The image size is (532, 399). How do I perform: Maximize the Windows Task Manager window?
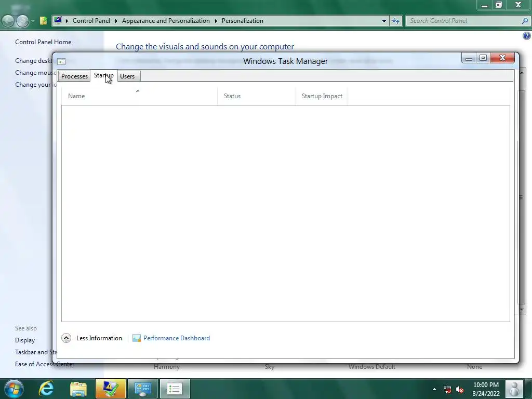pyautogui.click(x=483, y=58)
